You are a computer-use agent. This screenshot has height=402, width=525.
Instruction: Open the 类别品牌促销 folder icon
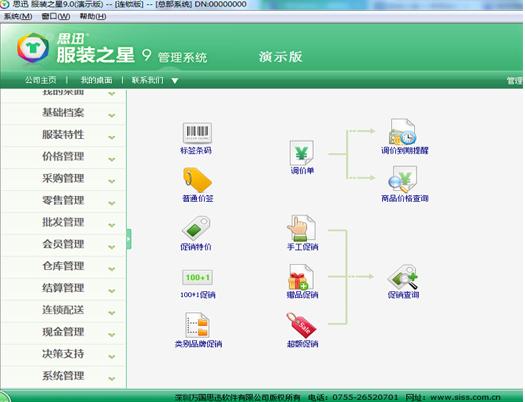coord(197,325)
